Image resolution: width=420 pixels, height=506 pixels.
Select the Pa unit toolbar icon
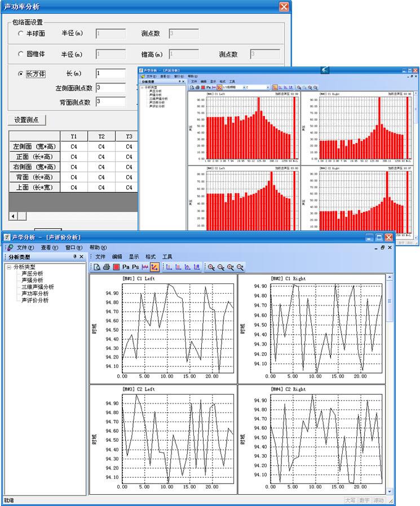(x=126, y=267)
